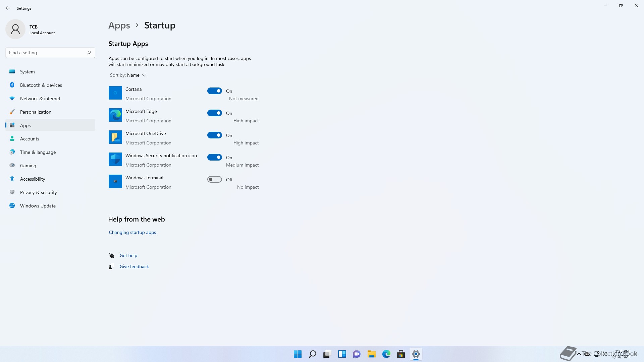Select the Apps category in sidebar
Image resolution: width=644 pixels, height=362 pixels.
(x=50, y=125)
